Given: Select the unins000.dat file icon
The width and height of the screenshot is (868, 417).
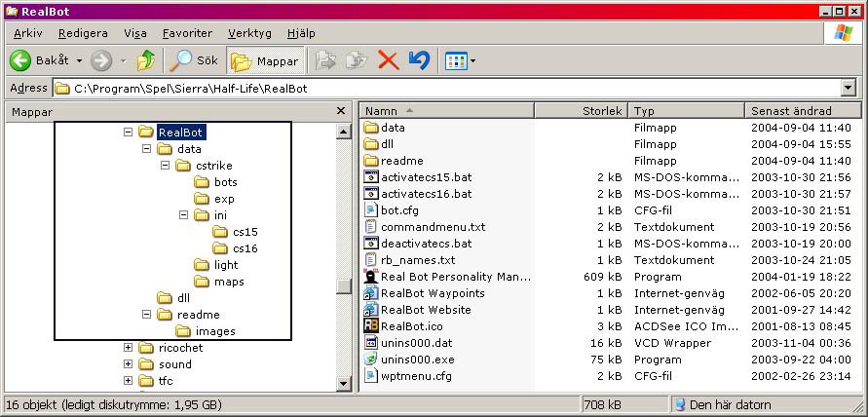Looking at the screenshot, I should point(371,343).
